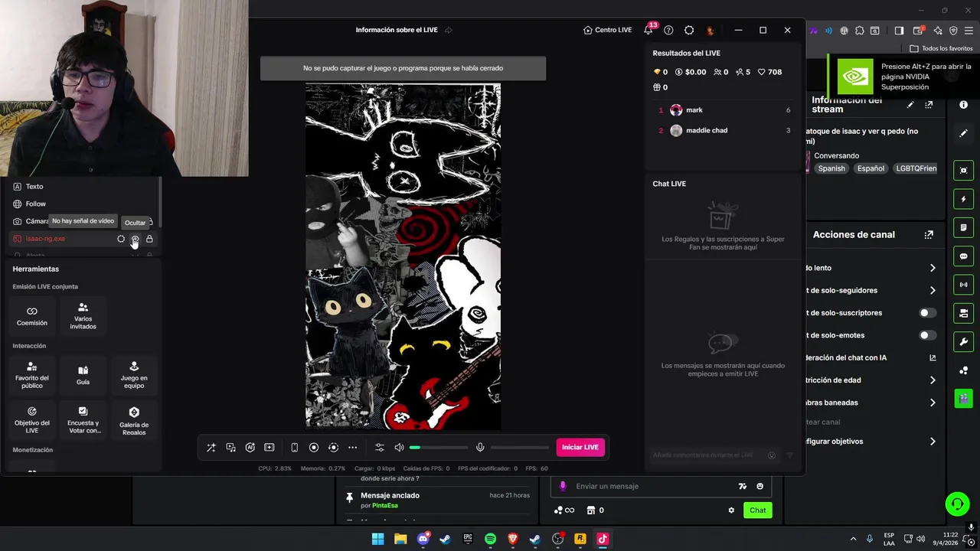Screen dimensions: 980x551
Task: Open Encuesta y Votar tool
Action: click(83, 420)
